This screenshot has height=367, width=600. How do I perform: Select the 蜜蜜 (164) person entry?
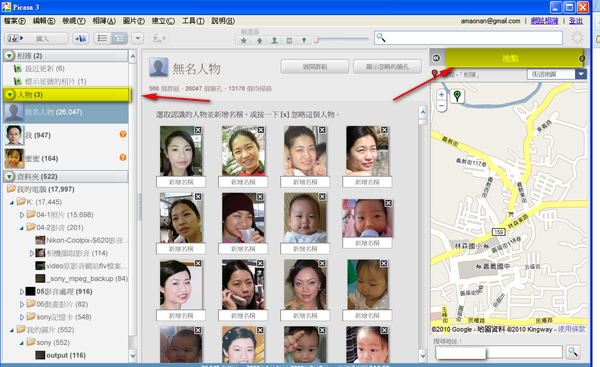[x=66, y=158]
